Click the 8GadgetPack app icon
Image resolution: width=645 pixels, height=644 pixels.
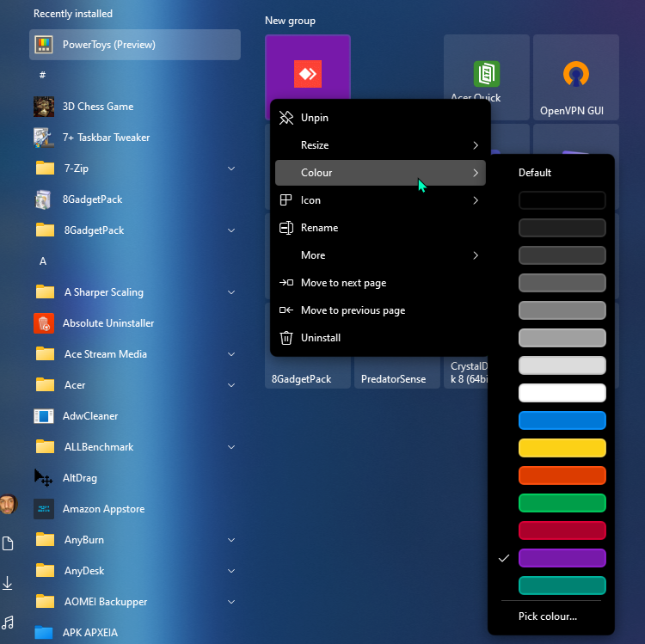(44, 199)
